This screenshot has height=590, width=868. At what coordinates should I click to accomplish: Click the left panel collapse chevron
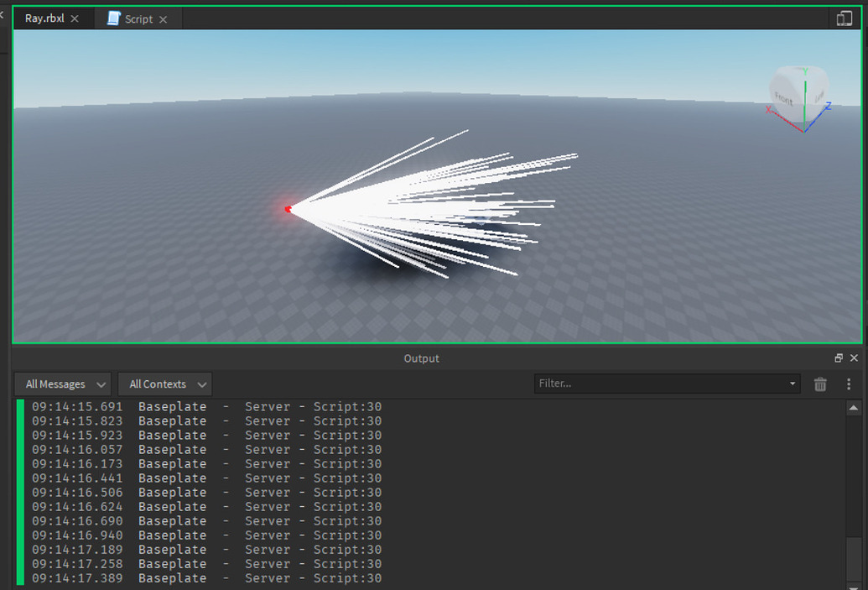[3, 13]
